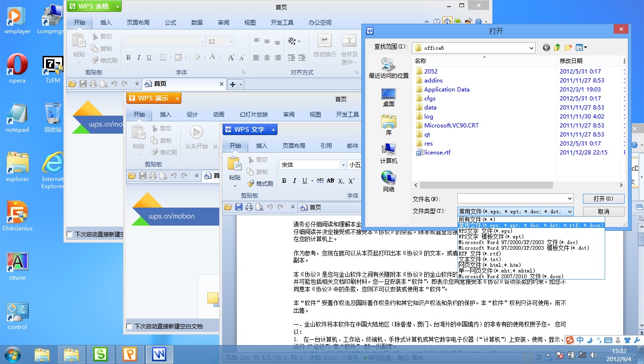Open opera desktop shortcut
Image resolution: width=644 pixels, height=364 pixels.
[17, 69]
